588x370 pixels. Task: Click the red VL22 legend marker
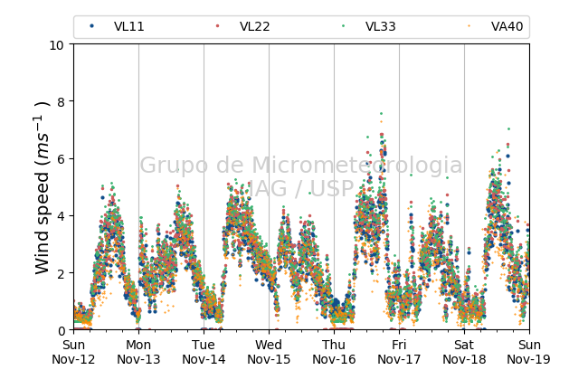click(x=217, y=26)
